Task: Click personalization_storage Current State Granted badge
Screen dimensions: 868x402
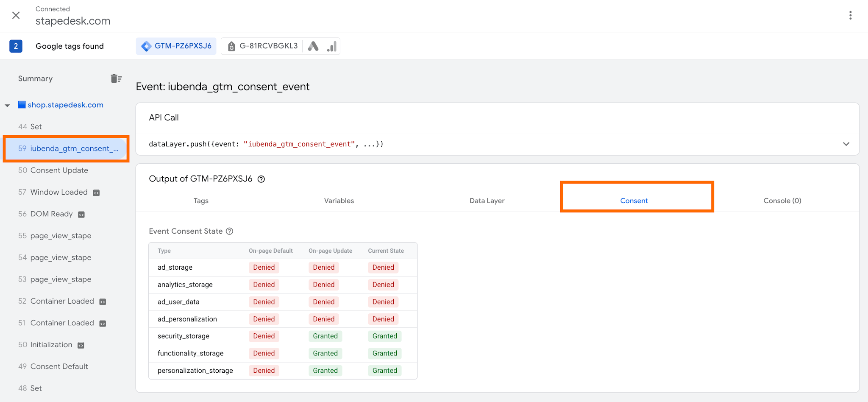Action: coord(385,370)
